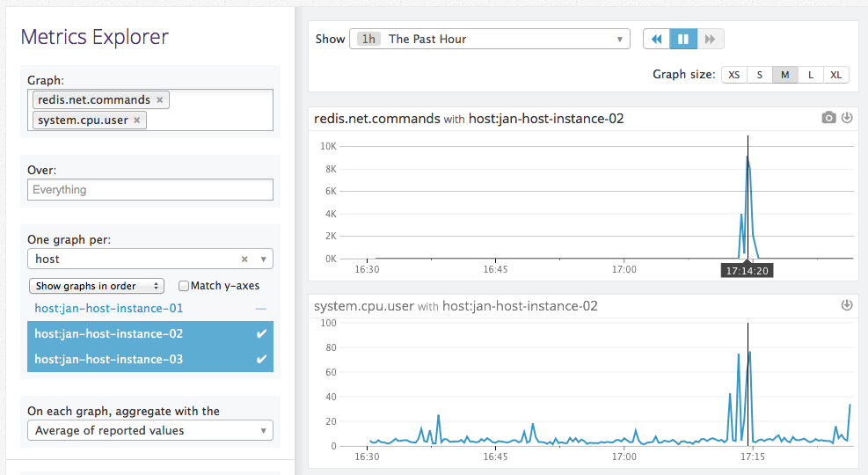Remove the redis.net.commands metric tag
The width and height of the screenshot is (868, 475).
pyautogui.click(x=159, y=100)
